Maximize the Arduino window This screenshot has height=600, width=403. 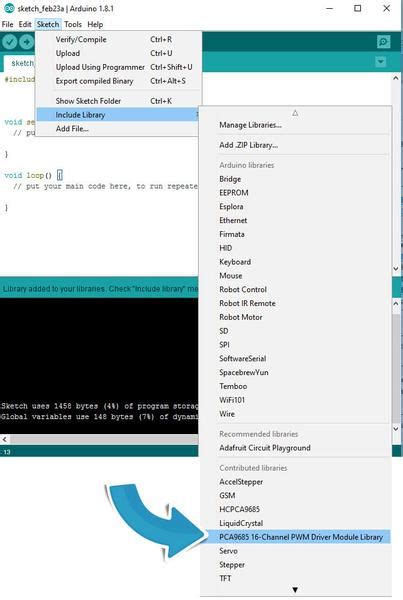point(357,8)
